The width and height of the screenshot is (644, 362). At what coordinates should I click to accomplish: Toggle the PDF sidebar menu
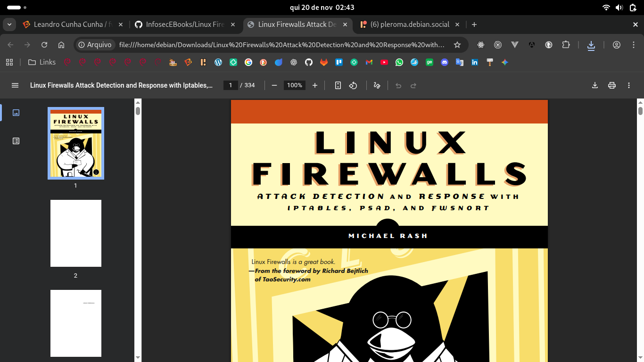(x=15, y=85)
